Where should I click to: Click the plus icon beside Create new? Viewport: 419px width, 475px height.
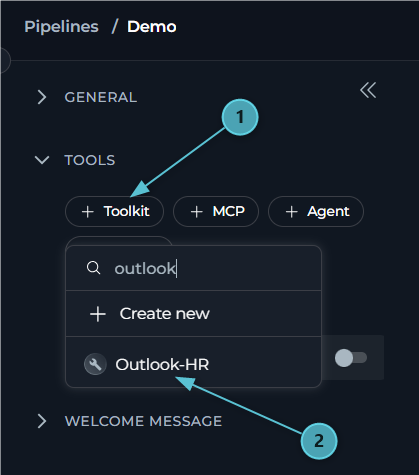coord(98,314)
